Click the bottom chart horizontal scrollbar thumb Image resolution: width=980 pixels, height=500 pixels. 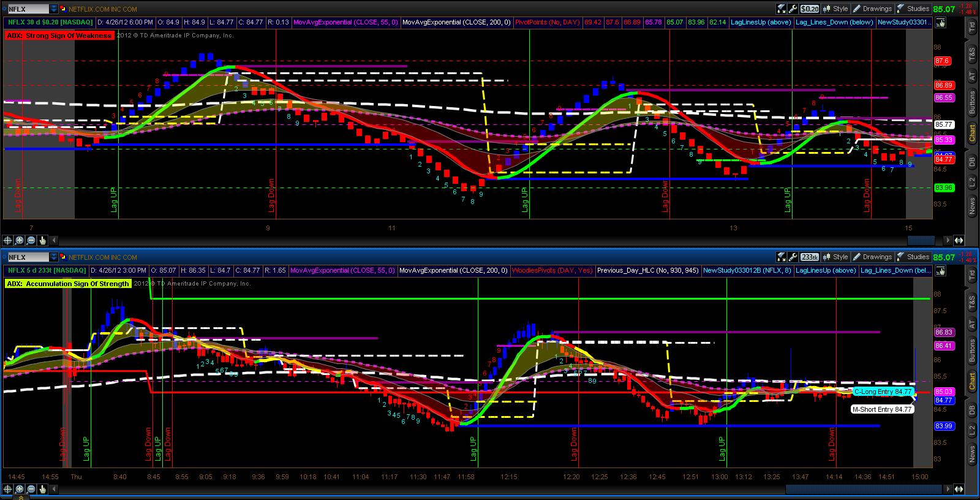(864, 489)
